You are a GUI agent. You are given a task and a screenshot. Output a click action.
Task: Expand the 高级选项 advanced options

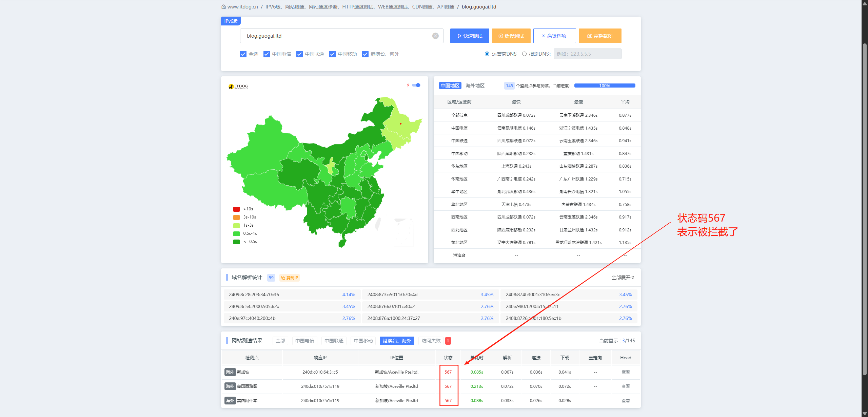click(x=554, y=36)
